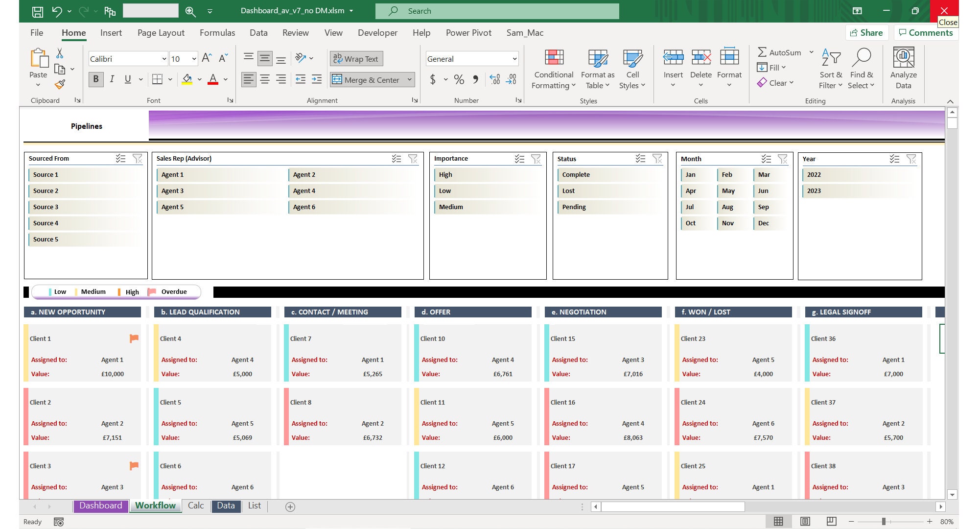Click the Save icon in title bar

[37, 11]
